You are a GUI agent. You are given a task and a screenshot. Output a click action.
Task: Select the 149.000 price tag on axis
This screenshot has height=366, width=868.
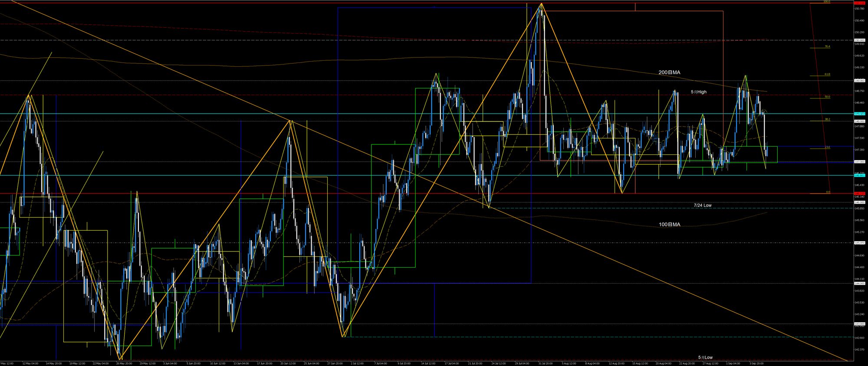coord(859,81)
